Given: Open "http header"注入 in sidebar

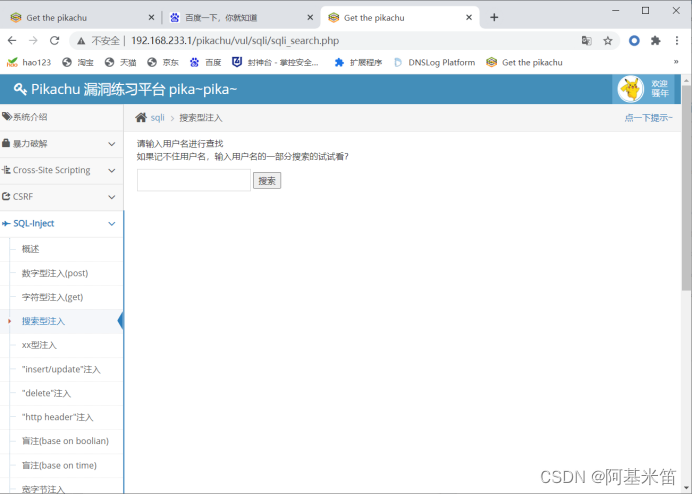Looking at the screenshot, I should (58, 417).
